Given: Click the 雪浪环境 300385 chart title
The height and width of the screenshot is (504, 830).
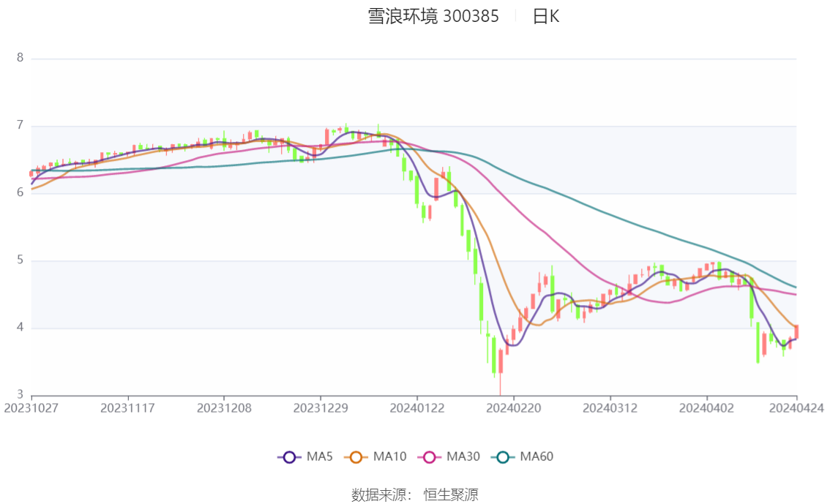Looking at the screenshot, I should 433,16.
